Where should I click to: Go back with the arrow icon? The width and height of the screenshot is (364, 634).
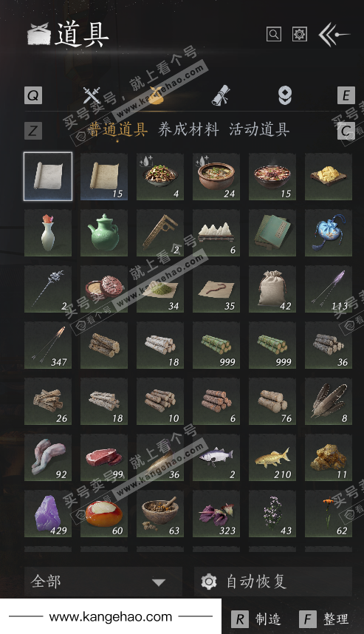334,35
